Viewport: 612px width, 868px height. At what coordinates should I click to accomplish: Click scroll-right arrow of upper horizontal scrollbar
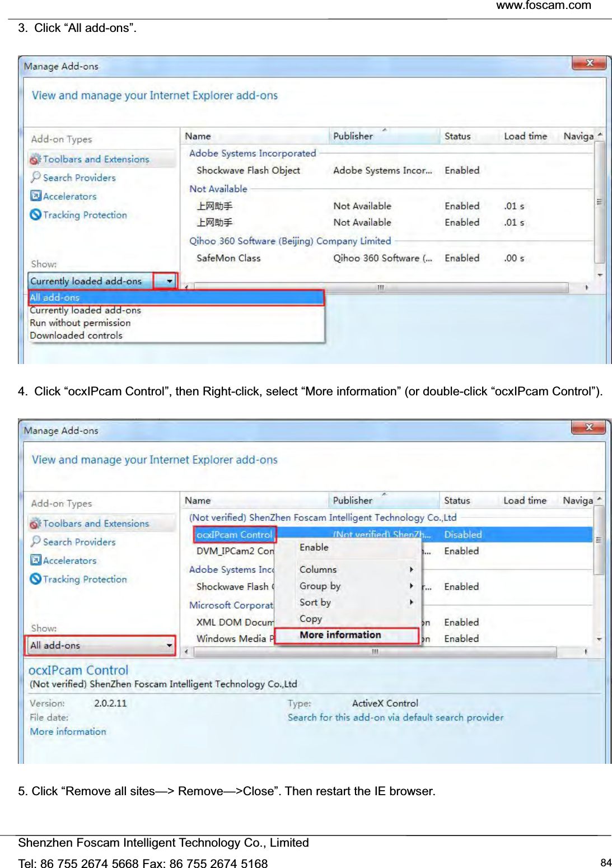pyautogui.click(x=586, y=287)
